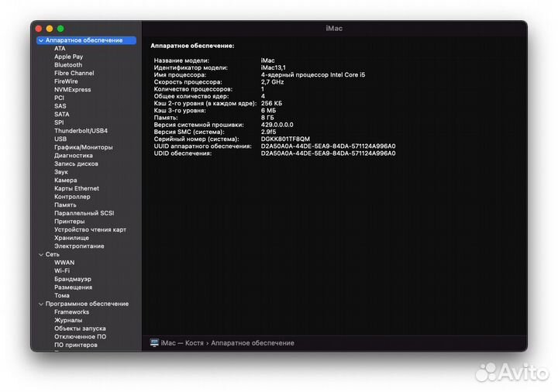The width and height of the screenshot is (558, 392).
Task: Open Контроллер in the sidebar
Action: pyautogui.click(x=72, y=196)
